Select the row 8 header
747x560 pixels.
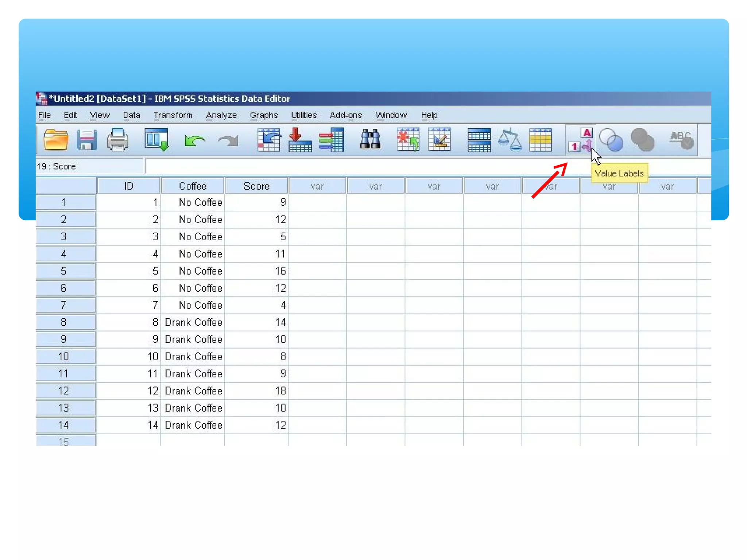tap(64, 322)
